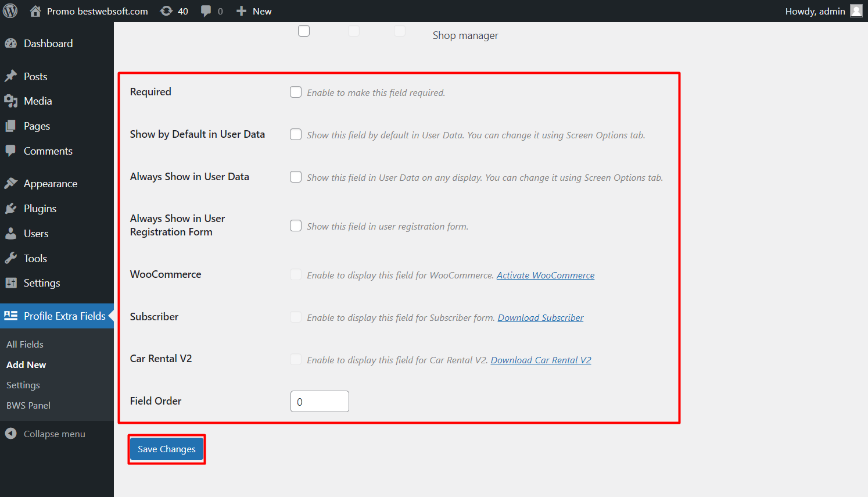Viewport: 868px width, 497px height.
Task: Expand the Appearance menu section
Action: pyautogui.click(x=50, y=183)
